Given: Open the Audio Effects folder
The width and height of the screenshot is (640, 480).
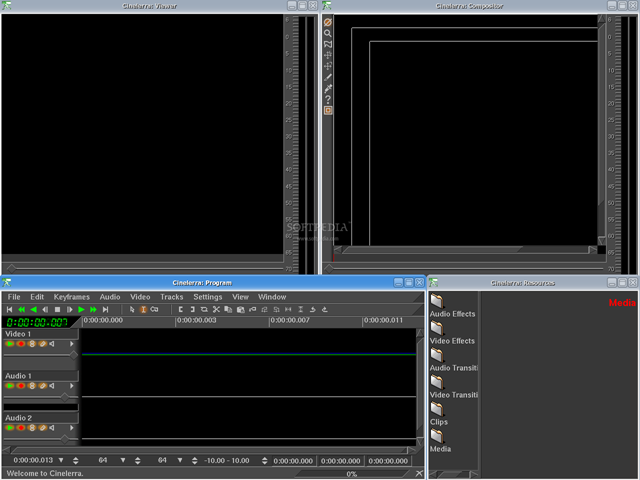Looking at the screenshot, I should click(437, 300).
